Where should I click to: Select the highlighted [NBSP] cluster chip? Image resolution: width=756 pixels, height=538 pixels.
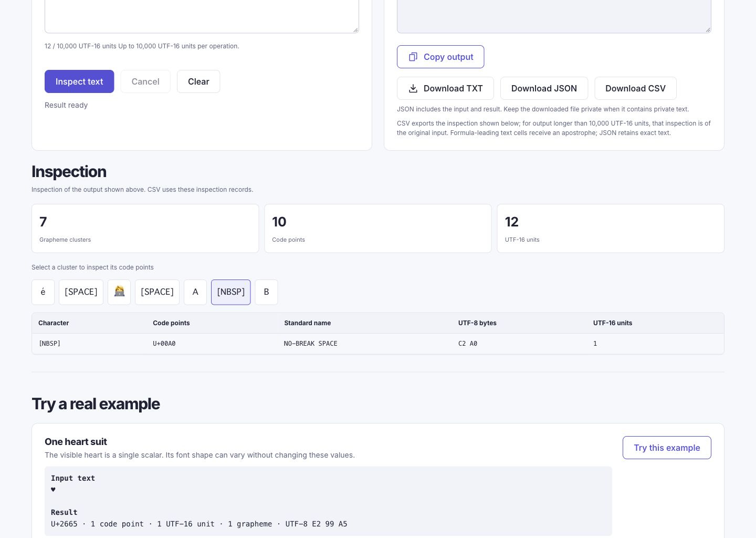[x=231, y=292]
